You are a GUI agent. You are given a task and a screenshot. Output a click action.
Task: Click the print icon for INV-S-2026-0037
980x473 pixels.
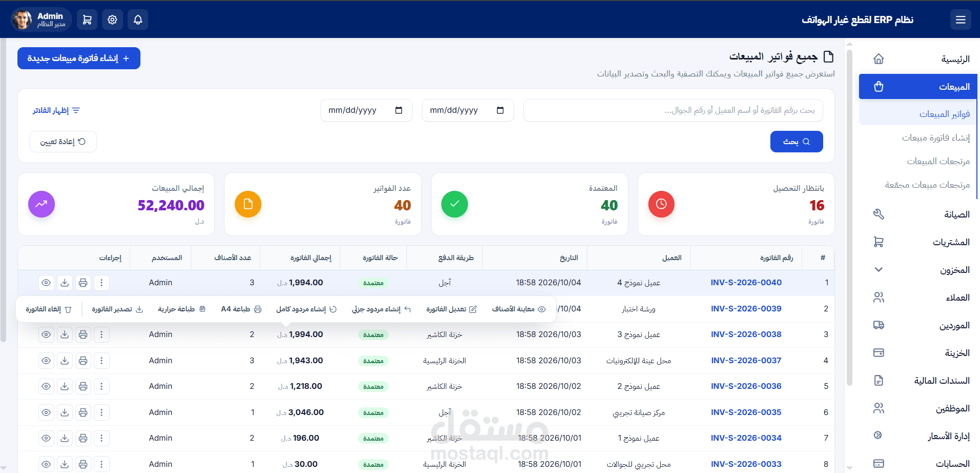83,361
